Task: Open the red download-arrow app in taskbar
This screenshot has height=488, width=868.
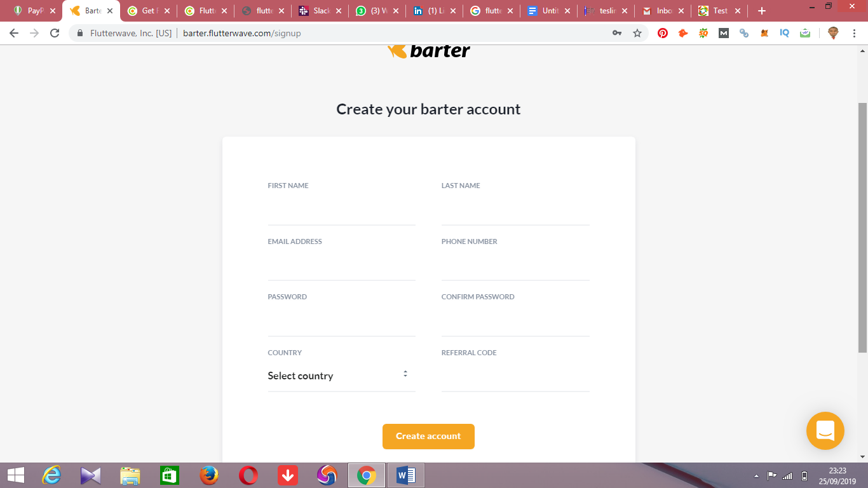Action: [288, 475]
